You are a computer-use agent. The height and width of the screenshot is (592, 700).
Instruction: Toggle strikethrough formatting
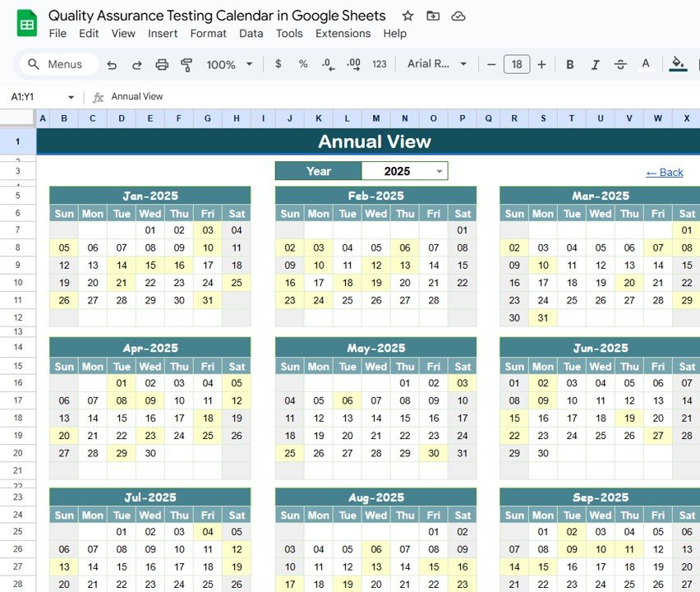[620, 64]
